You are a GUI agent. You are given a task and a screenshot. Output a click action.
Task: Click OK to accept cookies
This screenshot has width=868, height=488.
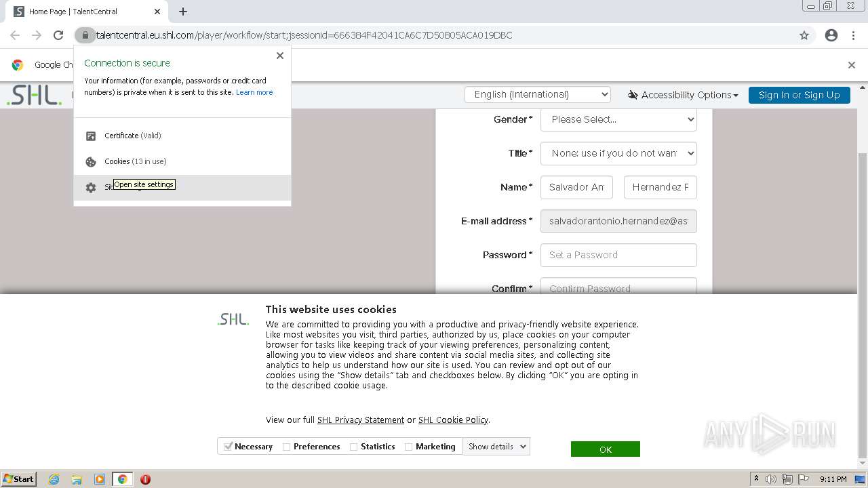[x=606, y=449]
